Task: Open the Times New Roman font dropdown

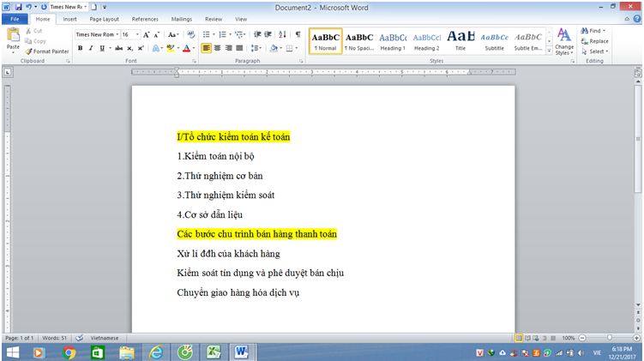Action: click(116, 34)
